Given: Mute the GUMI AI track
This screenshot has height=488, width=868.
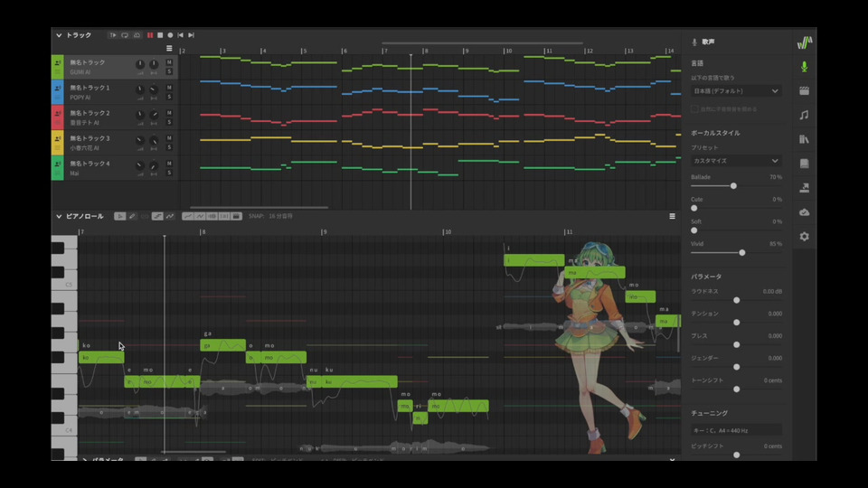Looking at the screenshot, I should pyautogui.click(x=169, y=62).
